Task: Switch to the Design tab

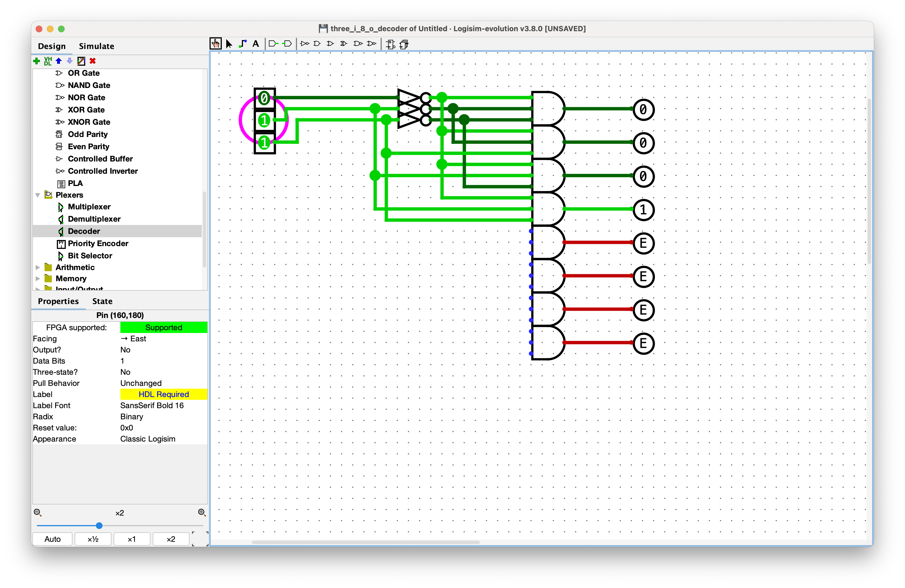Action: [52, 46]
